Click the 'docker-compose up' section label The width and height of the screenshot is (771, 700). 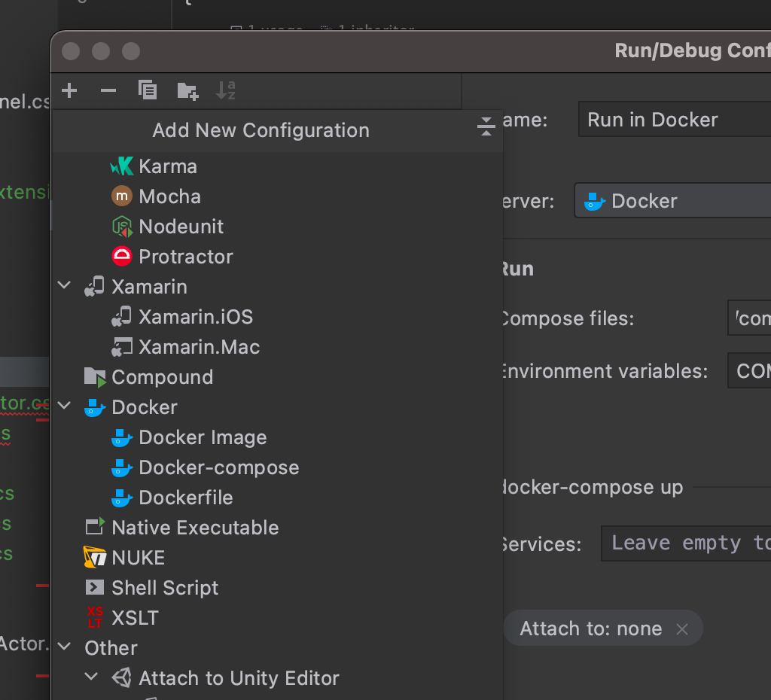pyautogui.click(x=592, y=487)
